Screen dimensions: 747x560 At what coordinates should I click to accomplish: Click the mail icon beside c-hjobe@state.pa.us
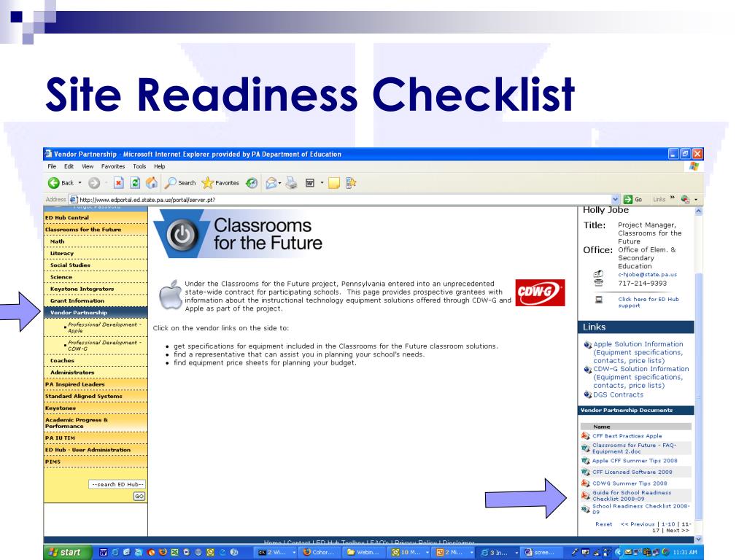point(598,274)
